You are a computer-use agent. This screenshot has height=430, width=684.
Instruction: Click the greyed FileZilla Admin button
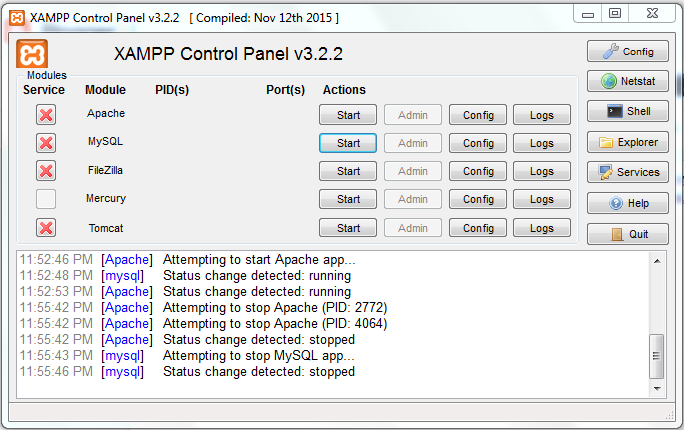coord(413,171)
